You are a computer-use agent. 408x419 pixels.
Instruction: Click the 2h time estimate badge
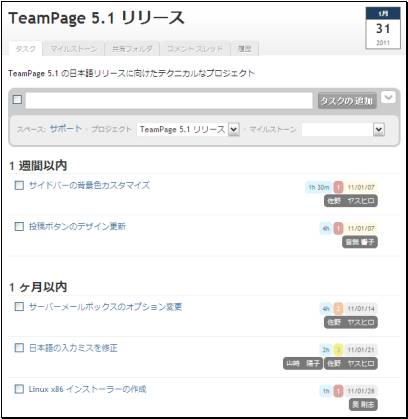[x=326, y=350]
